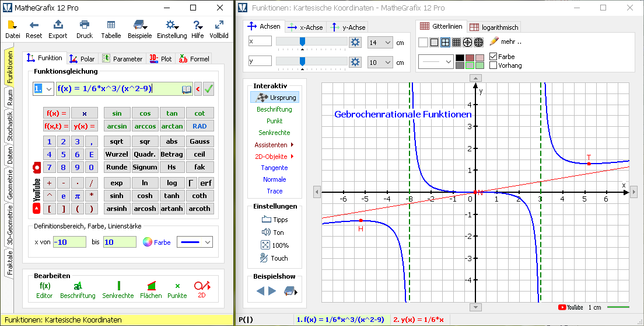Toggle Touch mode setting
The image size is (644, 326).
[274, 258]
